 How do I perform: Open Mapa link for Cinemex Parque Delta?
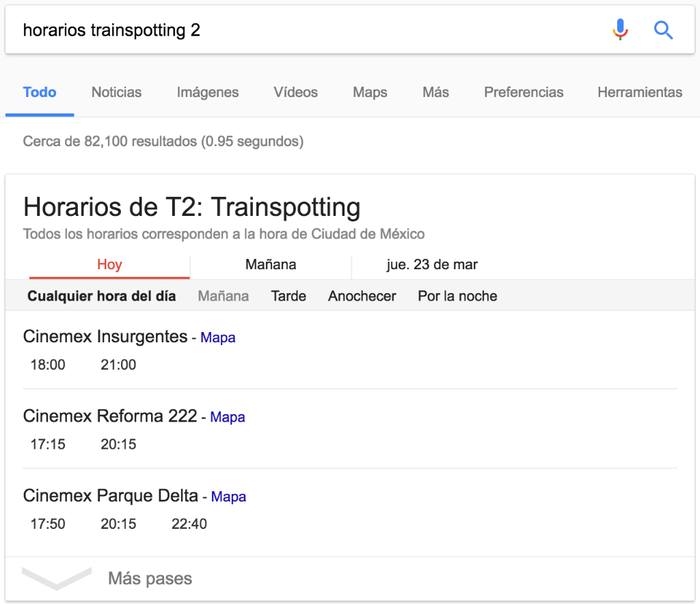click(228, 497)
